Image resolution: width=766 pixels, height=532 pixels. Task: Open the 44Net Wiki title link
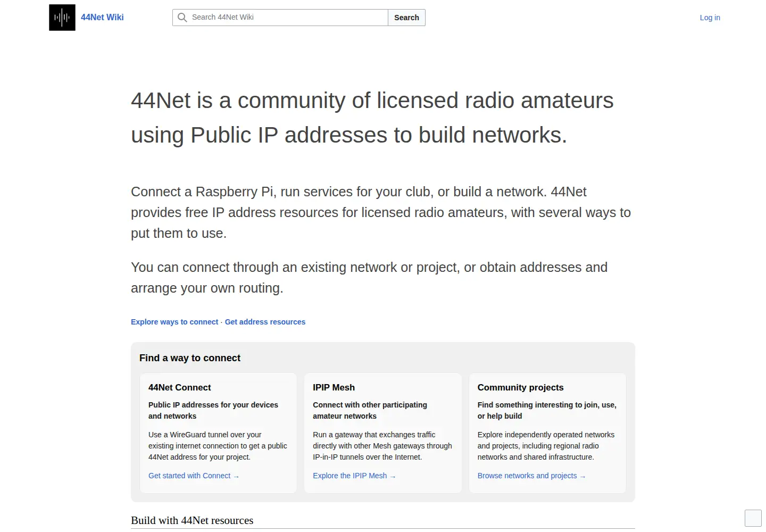(x=102, y=17)
